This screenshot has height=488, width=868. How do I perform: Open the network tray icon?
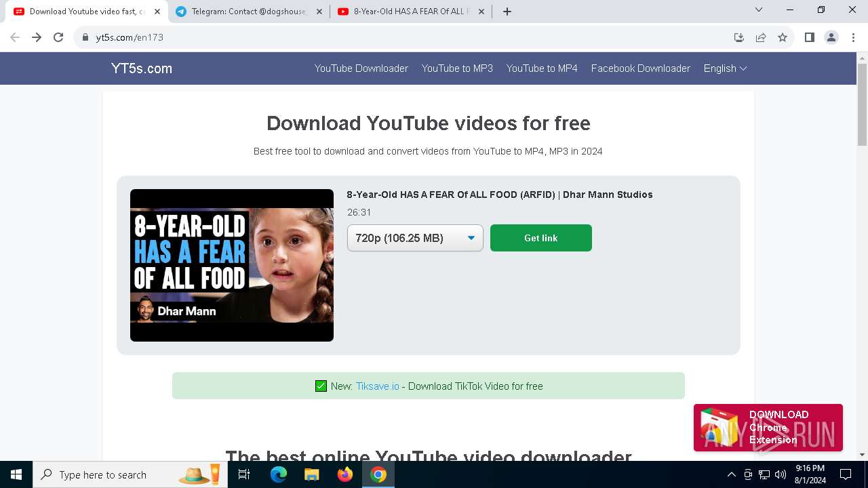tap(764, 474)
